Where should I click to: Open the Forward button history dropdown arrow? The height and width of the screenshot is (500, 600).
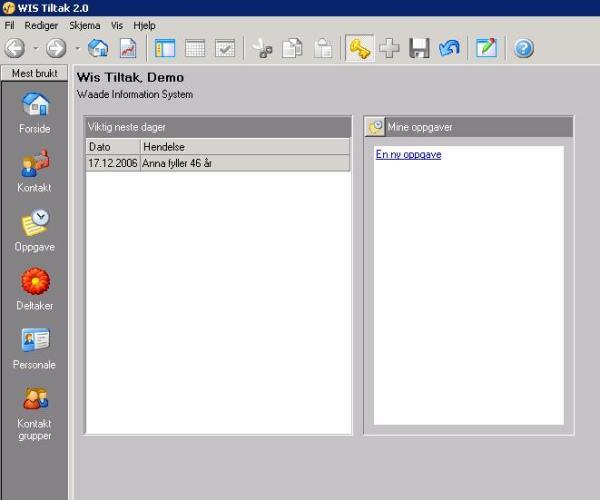click(78, 48)
